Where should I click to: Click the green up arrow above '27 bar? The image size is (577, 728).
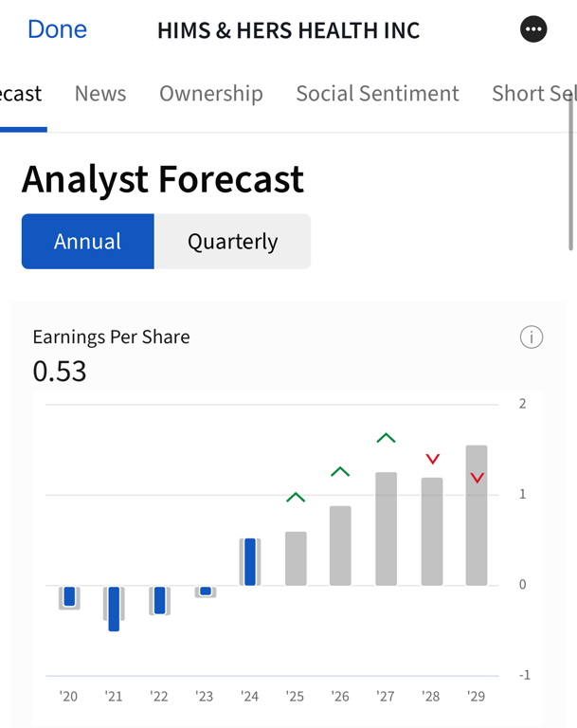[386, 437]
